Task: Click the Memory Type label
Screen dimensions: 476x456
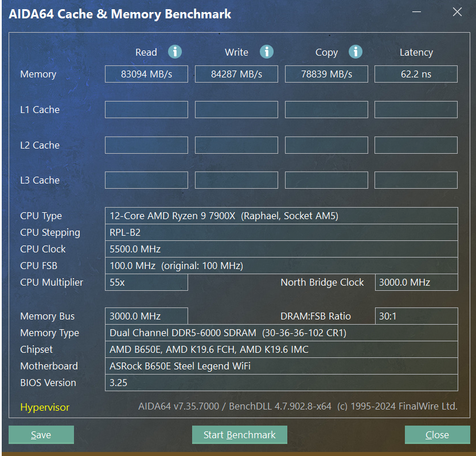Action: tap(49, 333)
